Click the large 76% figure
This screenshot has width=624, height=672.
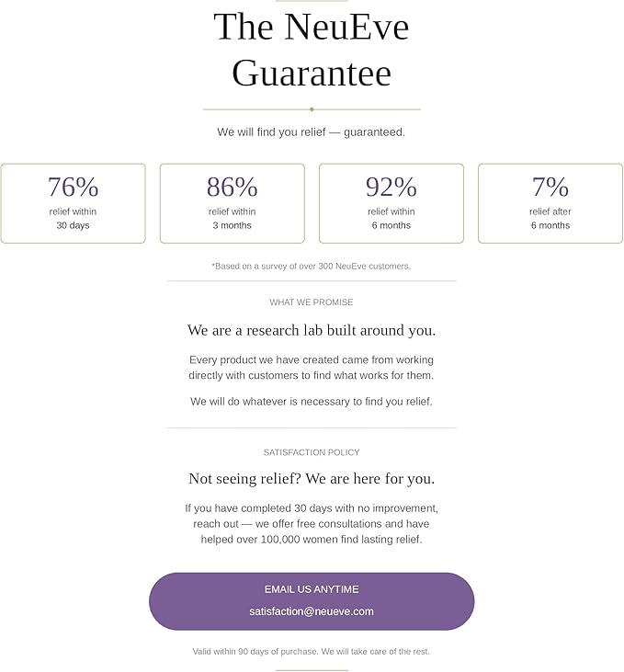pyautogui.click(x=73, y=188)
